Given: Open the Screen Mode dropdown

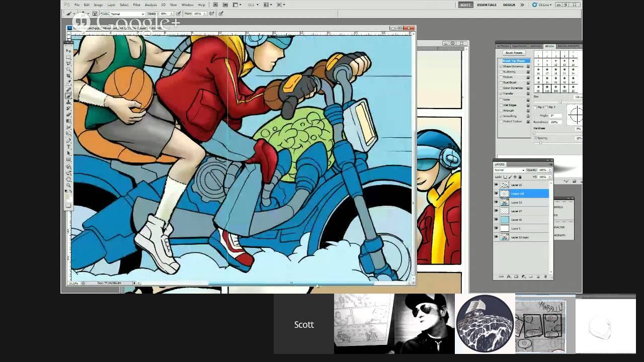Looking at the screenshot, I should 281,5.
